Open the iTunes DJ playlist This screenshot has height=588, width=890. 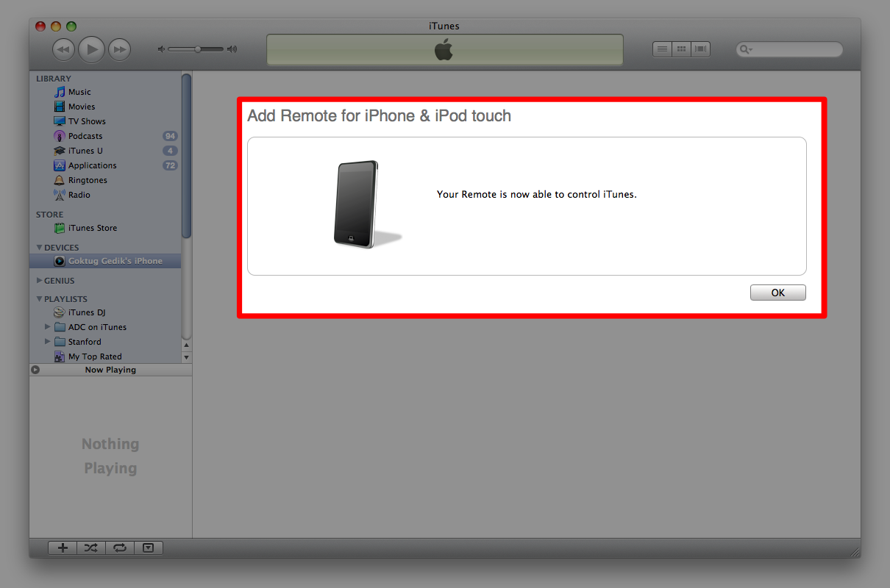(87, 312)
